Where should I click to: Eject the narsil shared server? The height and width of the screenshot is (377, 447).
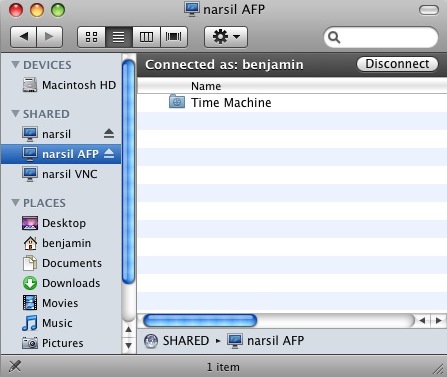(109, 134)
